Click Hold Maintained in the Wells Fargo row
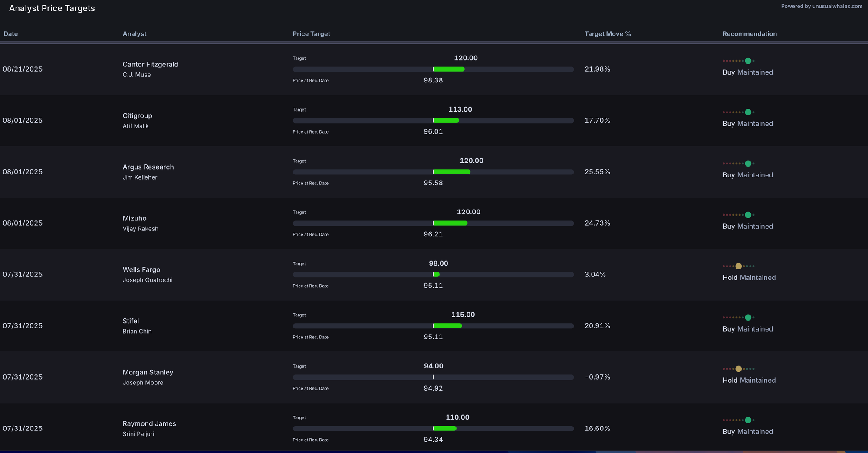The width and height of the screenshot is (868, 453). point(749,278)
